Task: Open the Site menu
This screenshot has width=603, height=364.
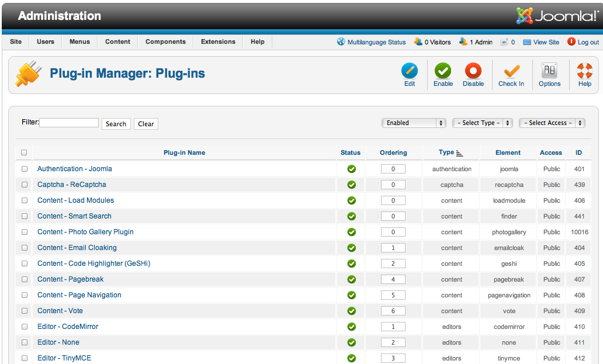Action: click(16, 41)
